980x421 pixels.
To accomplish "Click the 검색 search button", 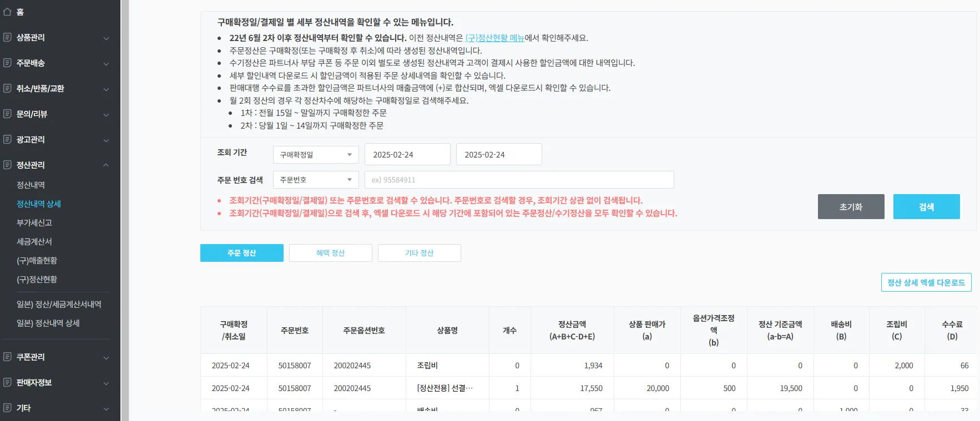I will pos(927,207).
